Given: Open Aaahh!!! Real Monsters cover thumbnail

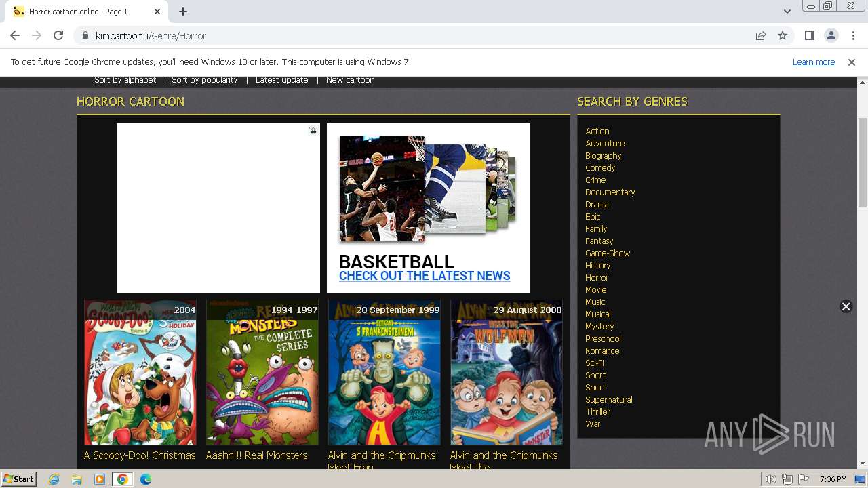Looking at the screenshot, I should [262, 373].
